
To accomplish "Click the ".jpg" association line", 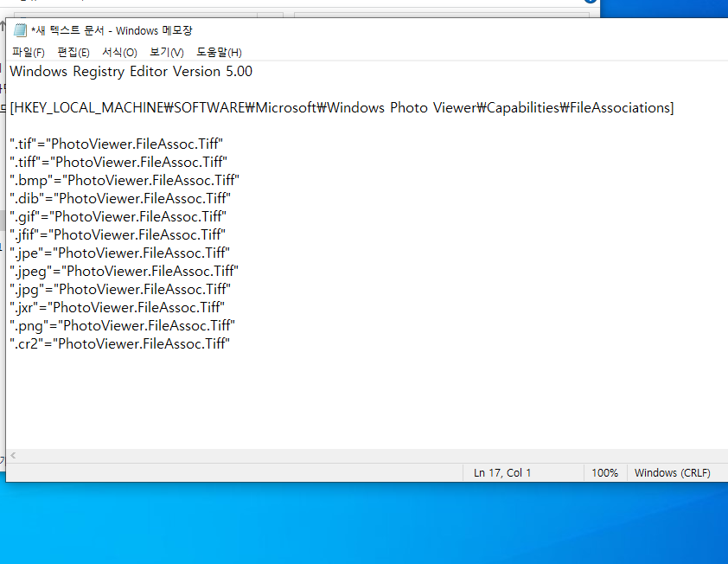I will (120, 289).
